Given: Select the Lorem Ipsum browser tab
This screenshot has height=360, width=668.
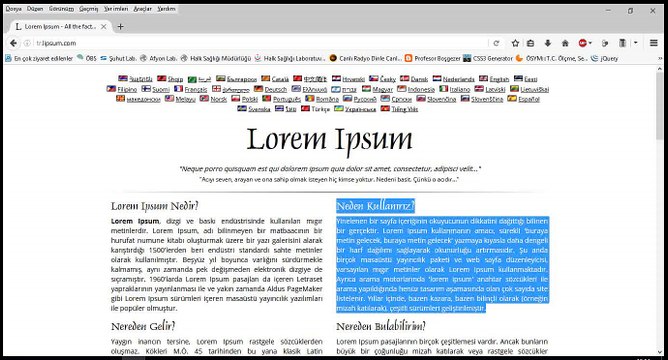Looking at the screenshot, I should pos(60,26).
